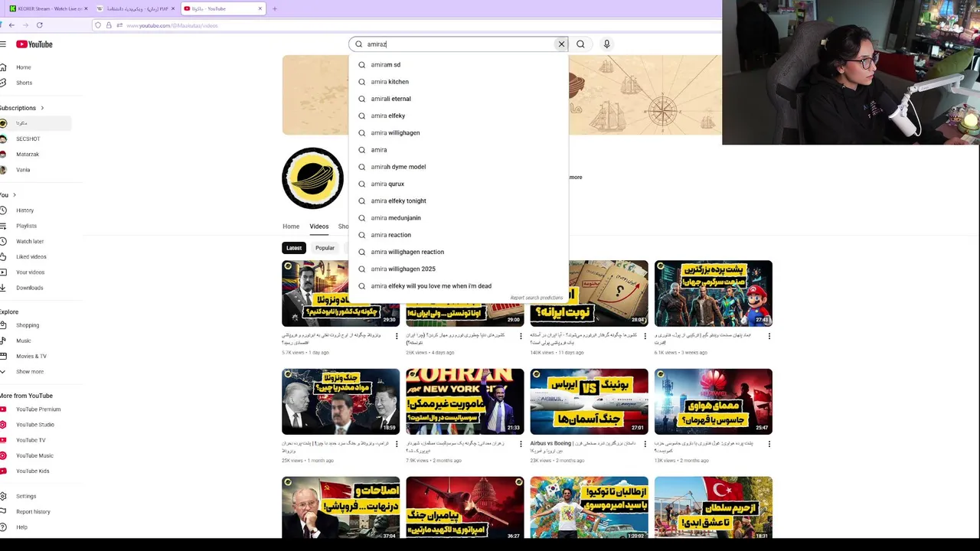The image size is (980, 551).
Task: Open options menu for 25:47 Huawei video
Action: (769, 444)
